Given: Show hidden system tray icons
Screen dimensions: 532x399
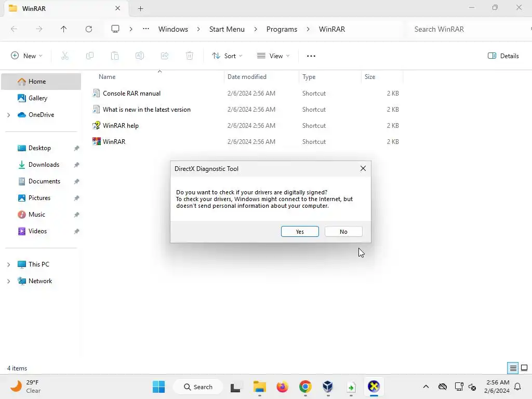Looking at the screenshot, I should (426, 387).
